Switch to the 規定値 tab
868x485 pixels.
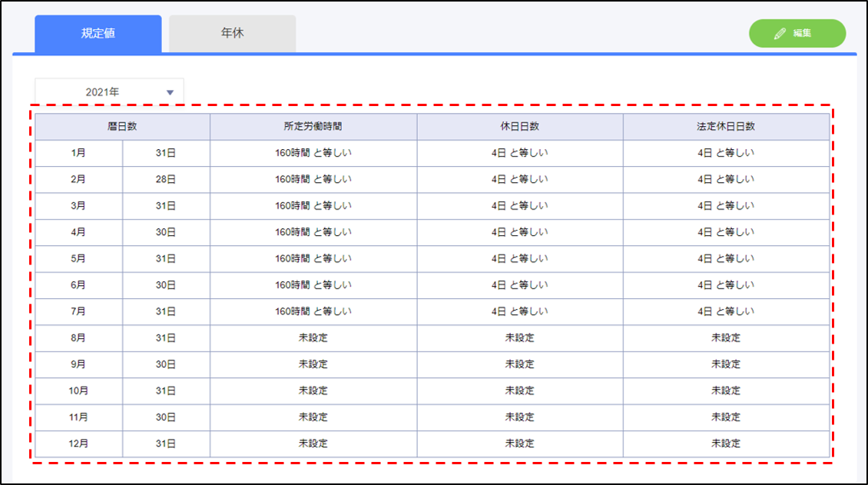click(x=98, y=34)
